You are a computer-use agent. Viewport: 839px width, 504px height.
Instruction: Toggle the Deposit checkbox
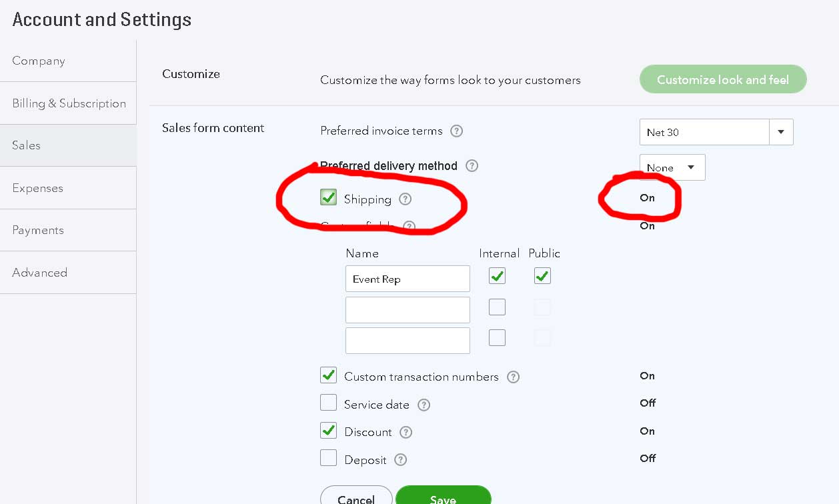(328, 458)
